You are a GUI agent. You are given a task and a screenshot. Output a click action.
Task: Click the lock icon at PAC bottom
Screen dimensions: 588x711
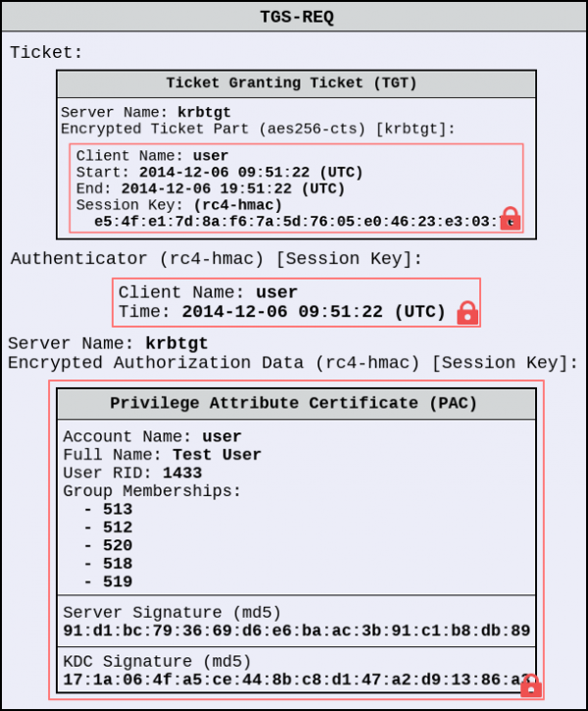(x=531, y=686)
